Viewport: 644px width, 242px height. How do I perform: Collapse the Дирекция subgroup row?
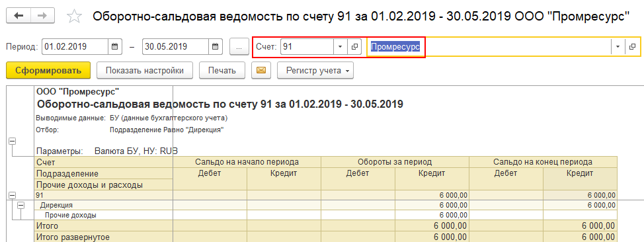point(20,205)
